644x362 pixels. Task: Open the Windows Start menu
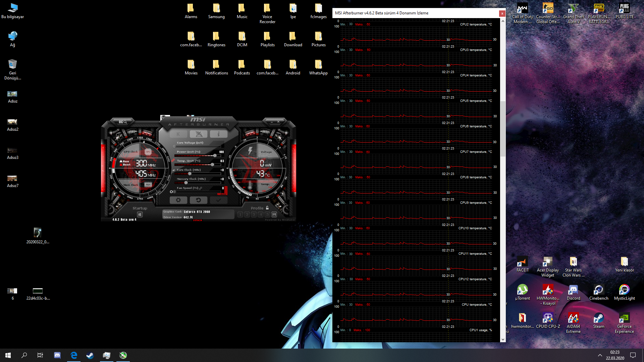tap(8, 355)
